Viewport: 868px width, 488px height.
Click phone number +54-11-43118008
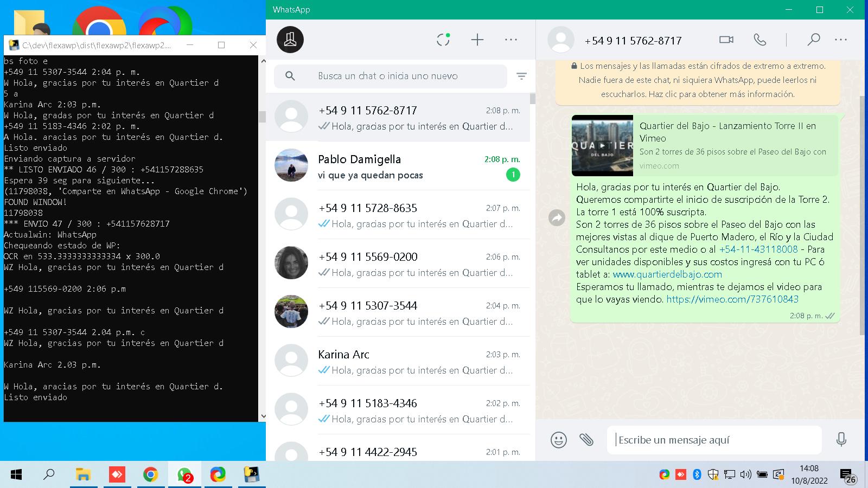point(758,249)
